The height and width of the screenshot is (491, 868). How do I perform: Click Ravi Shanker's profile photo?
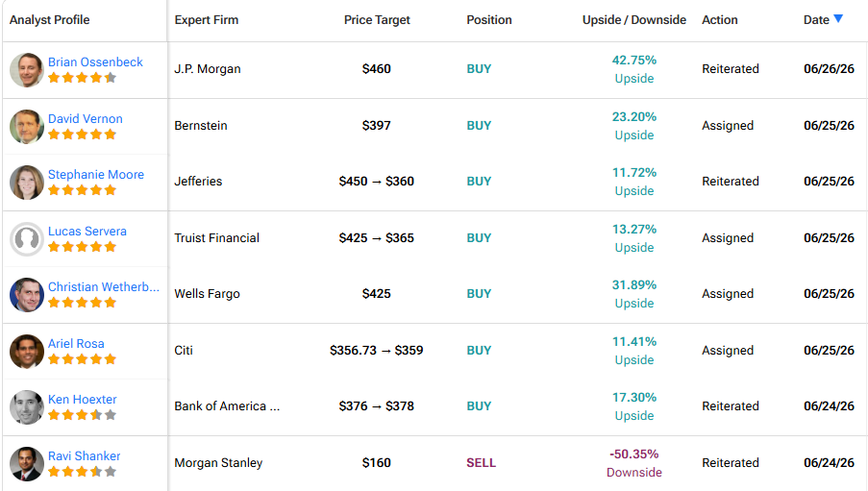27,463
